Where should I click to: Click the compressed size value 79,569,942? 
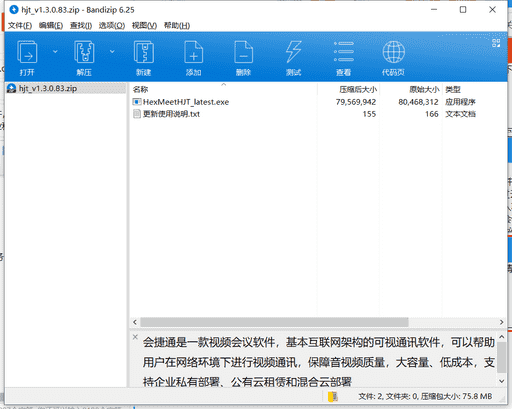pos(356,102)
